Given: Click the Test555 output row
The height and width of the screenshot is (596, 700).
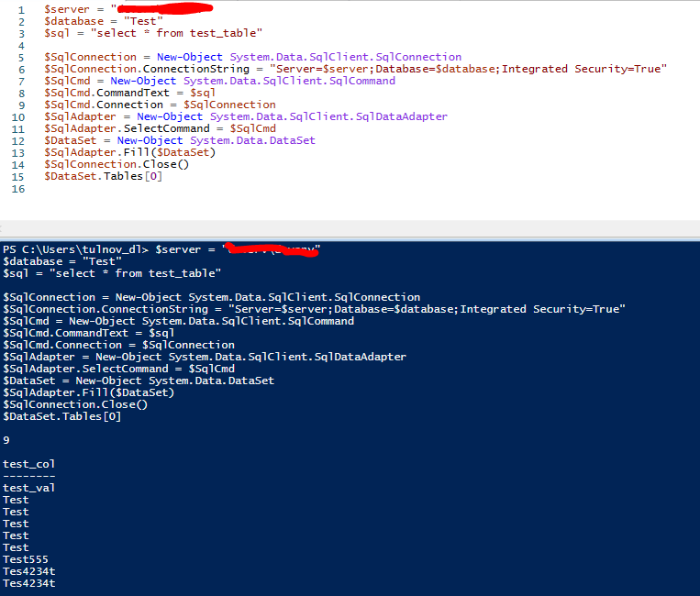Looking at the screenshot, I should [26, 559].
